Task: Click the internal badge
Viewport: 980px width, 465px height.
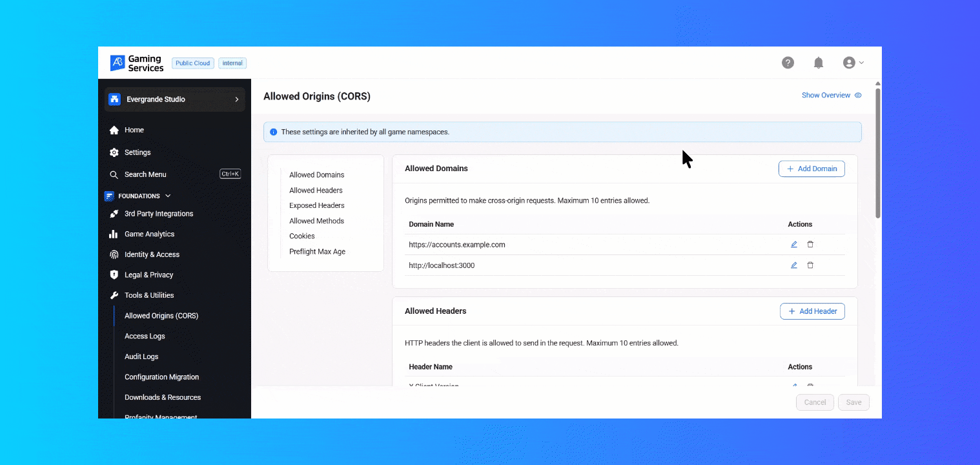Action: tap(232, 63)
